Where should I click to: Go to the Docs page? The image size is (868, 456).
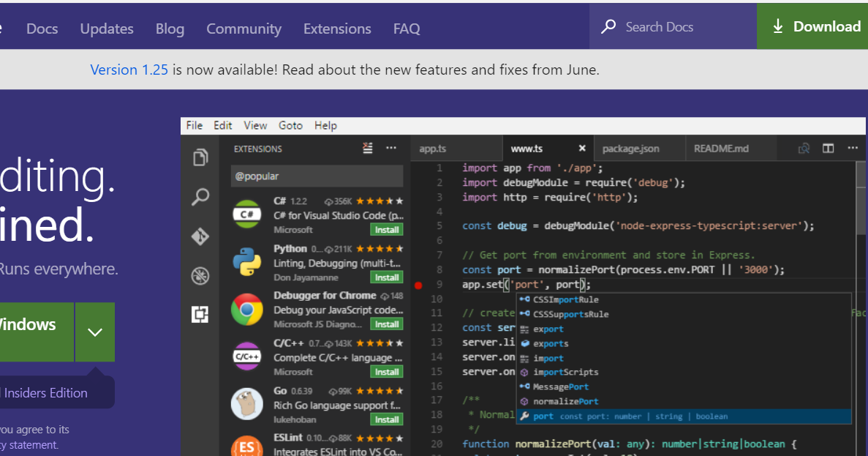tap(42, 29)
